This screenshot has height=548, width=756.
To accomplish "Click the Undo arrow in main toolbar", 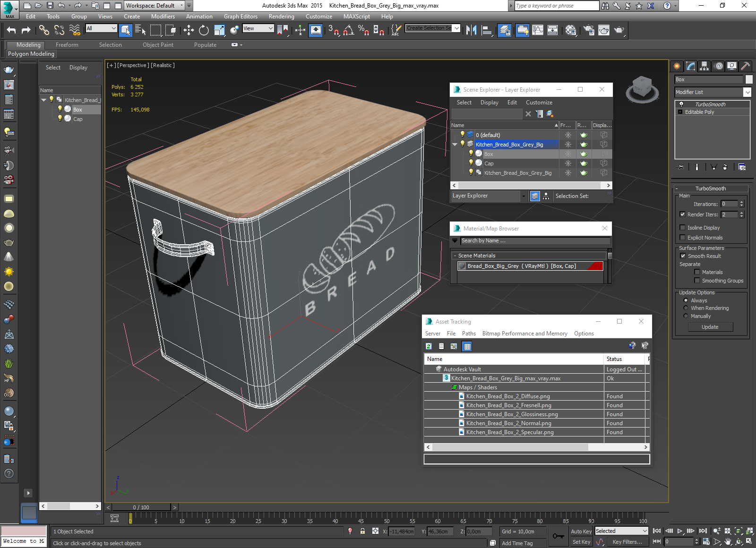I will coord(11,30).
